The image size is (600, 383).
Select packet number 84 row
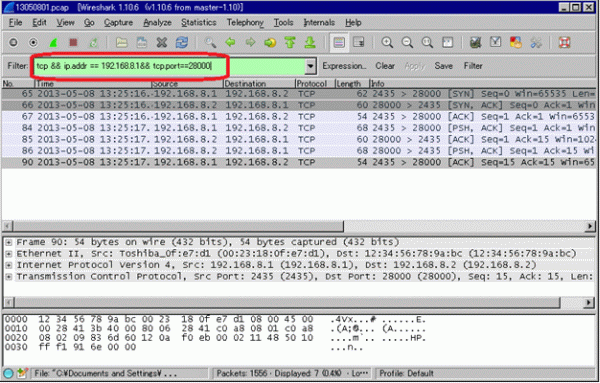[298, 128]
